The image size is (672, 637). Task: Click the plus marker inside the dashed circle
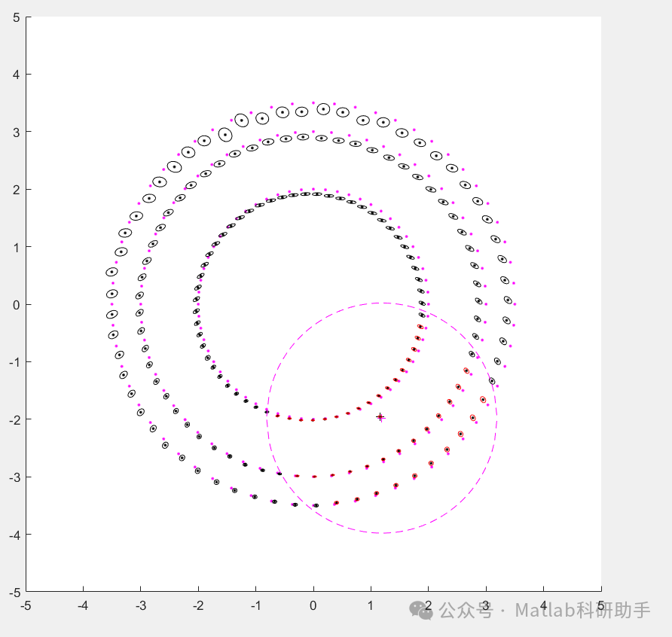tap(380, 417)
